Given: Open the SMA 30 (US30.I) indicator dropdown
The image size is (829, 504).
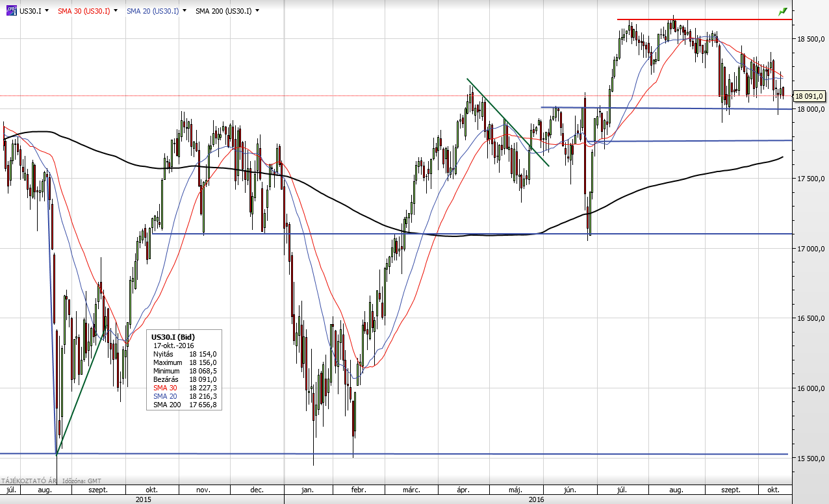Looking at the screenshot, I should pos(115,11).
